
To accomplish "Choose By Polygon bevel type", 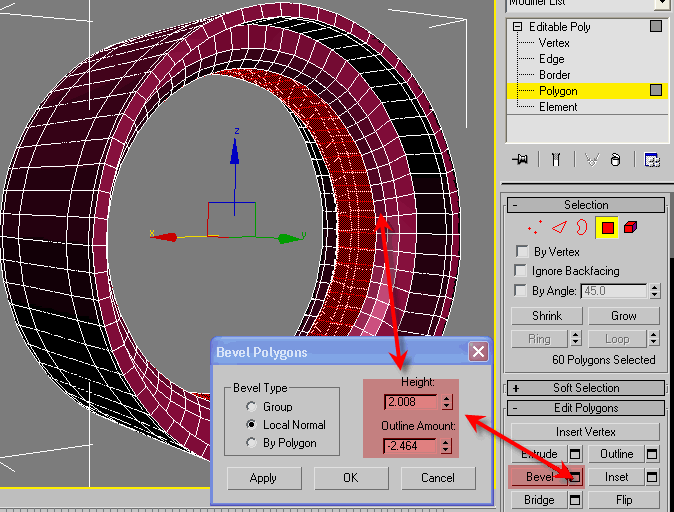I will (x=250, y=443).
